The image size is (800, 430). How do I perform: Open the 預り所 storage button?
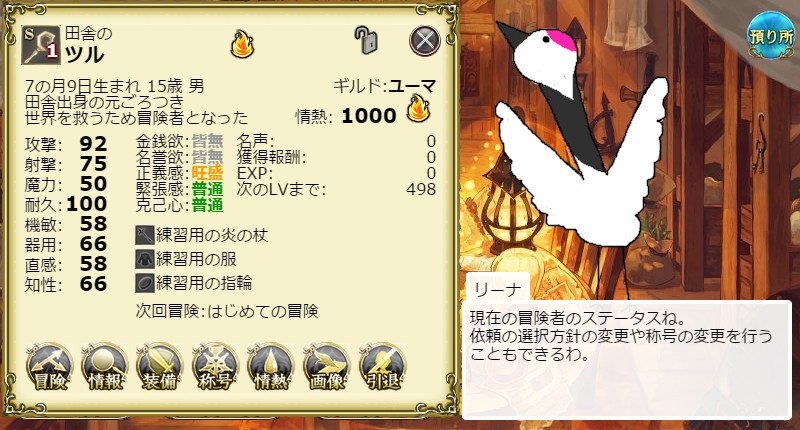(771, 36)
